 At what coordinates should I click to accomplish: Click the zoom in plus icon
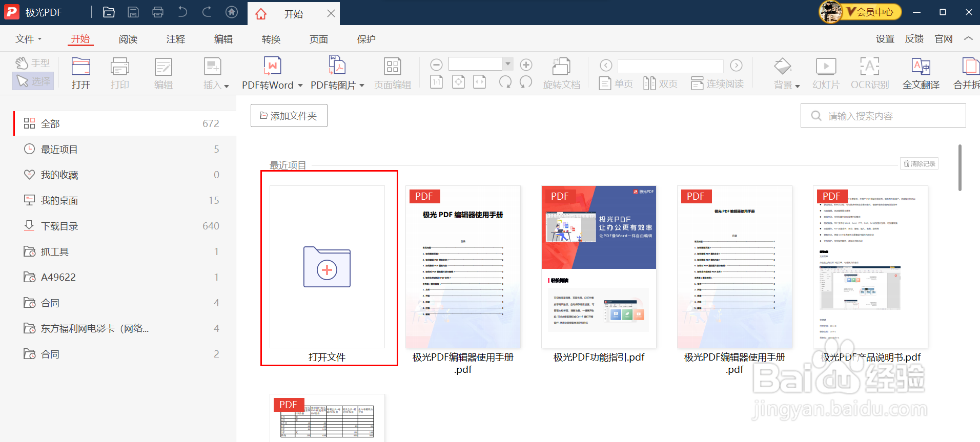coord(526,65)
